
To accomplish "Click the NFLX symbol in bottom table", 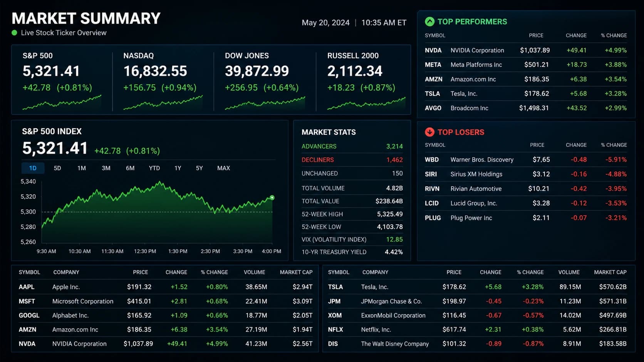I will (335, 330).
